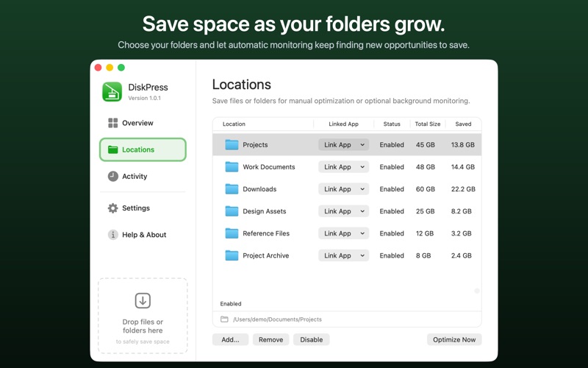Image resolution: width=588 pixels, height=368 pixels.
Task: Click the Enabled label above the path
Action: 231,303
